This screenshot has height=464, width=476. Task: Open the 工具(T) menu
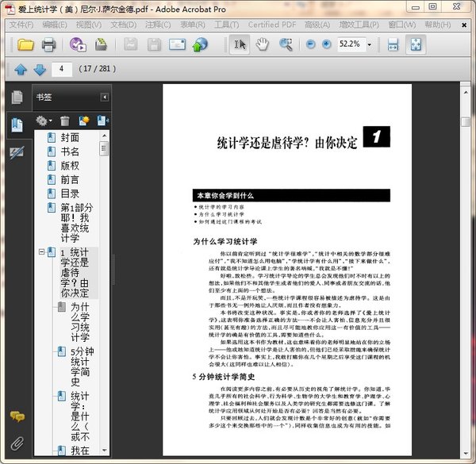tap(226, 25)
